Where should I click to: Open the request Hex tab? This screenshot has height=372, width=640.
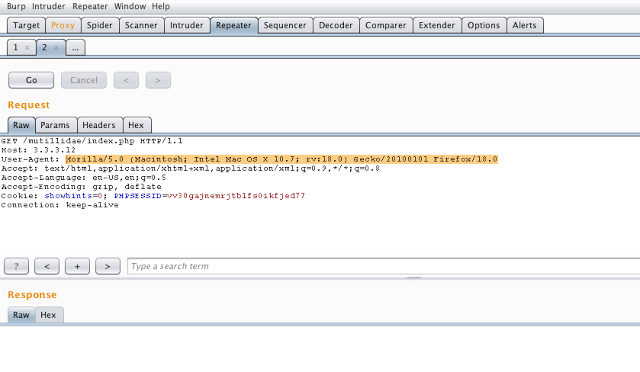[x=136, y=125]
